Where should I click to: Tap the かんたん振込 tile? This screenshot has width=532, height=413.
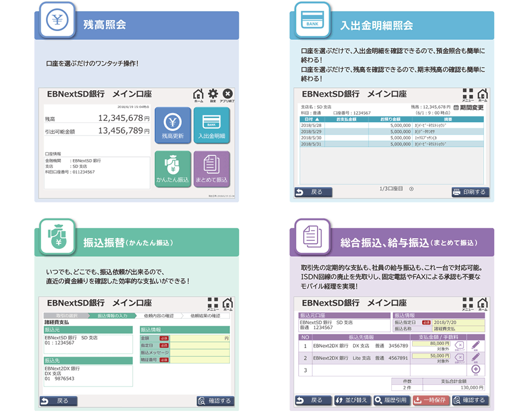[x=173, y=169]
